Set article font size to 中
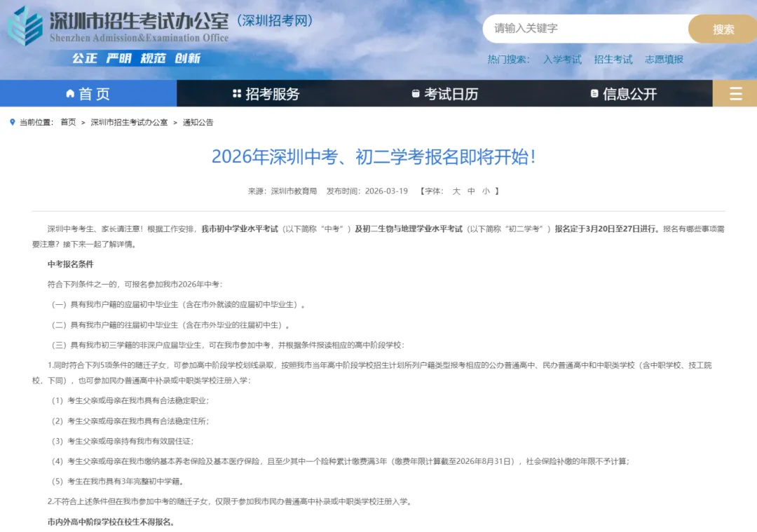Screen dimensions: 757x532 [471, 191]
